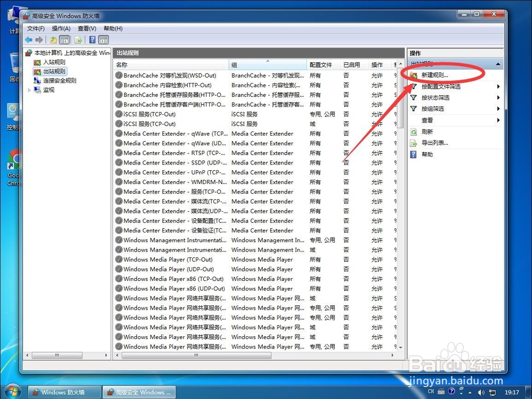This screenshot has width=532, height=399.
Task: Click the back navigation arrow
Action: 29,39
